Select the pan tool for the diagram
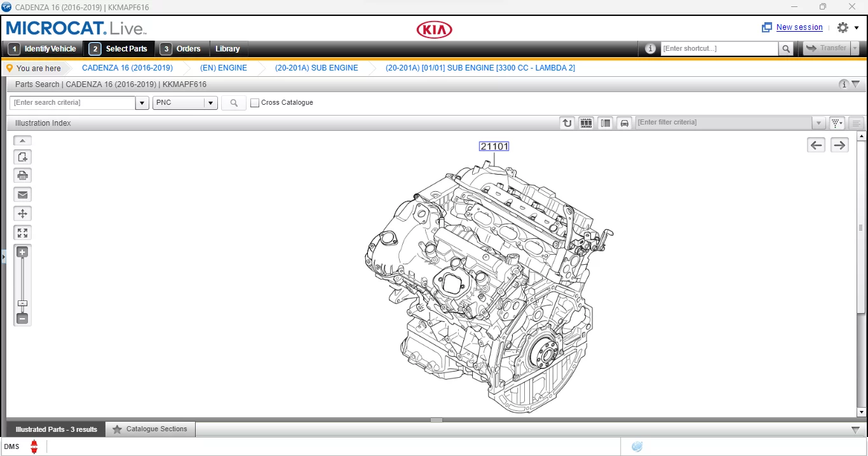This screenshot has width=868, height=456. [x=22, y=213]
